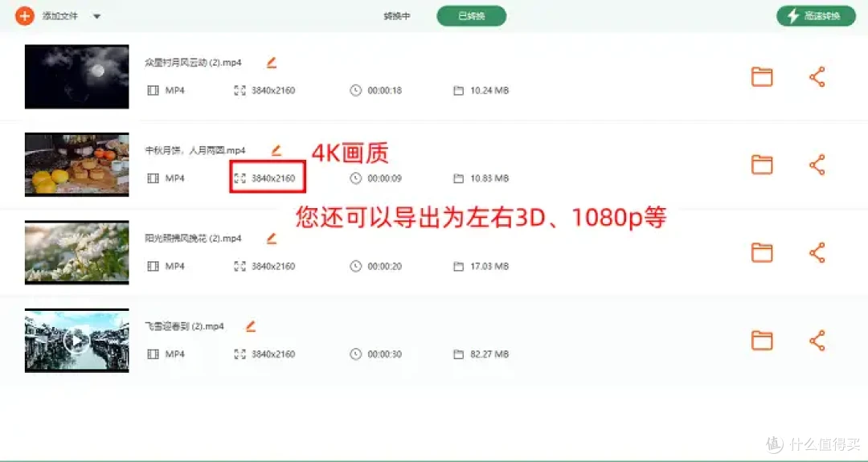Select the file name of the 00:00:18 video
Viewport: 868px width, 462px height.
coord(193,63)
